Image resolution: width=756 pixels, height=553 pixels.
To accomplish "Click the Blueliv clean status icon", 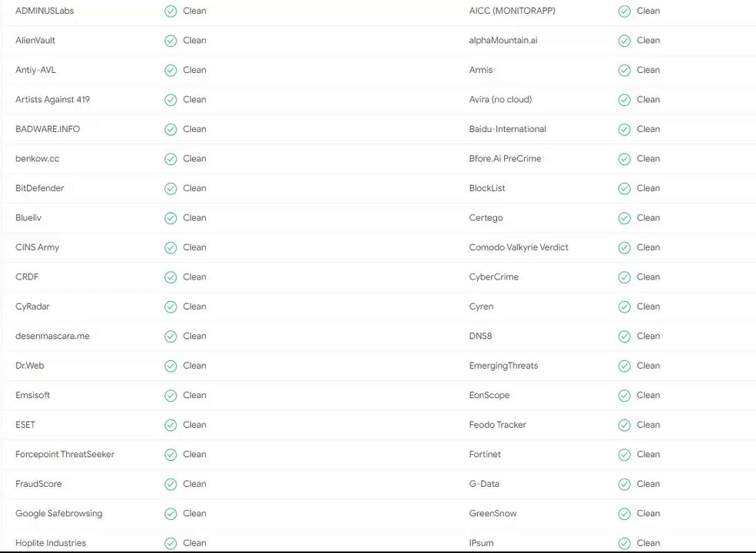I will [x=171, y=218].
